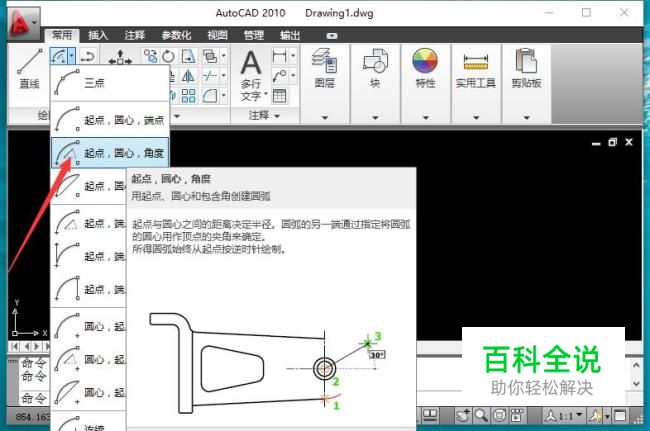Select the multileader tool icon
The height and width of the screenshot is (431, 650).
280,76
